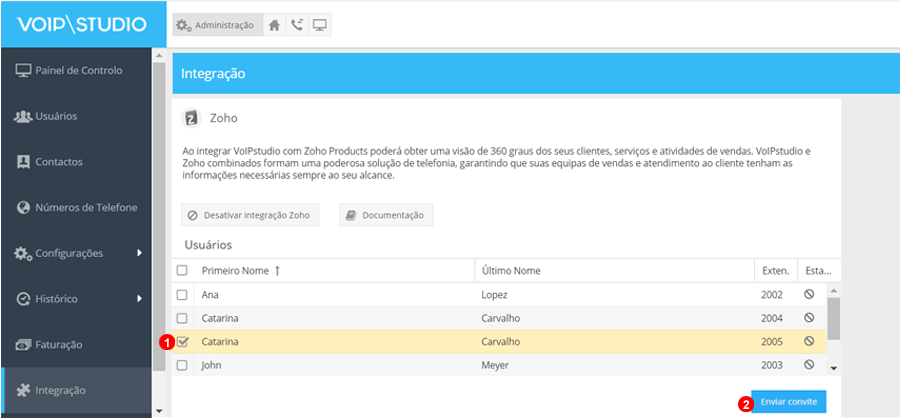The height and width of the screenshot is (418, 900).
Task: Click the last name cell 'Lopez'
Action: click(494, 295)
